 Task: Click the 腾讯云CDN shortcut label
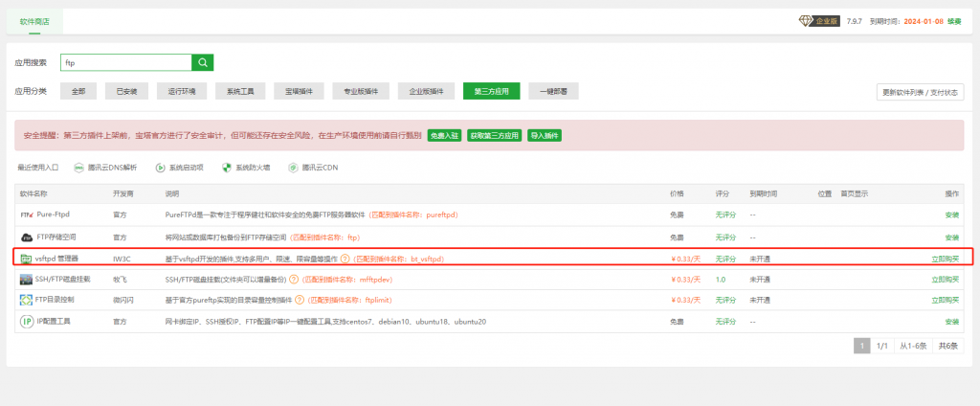point(320,168)
